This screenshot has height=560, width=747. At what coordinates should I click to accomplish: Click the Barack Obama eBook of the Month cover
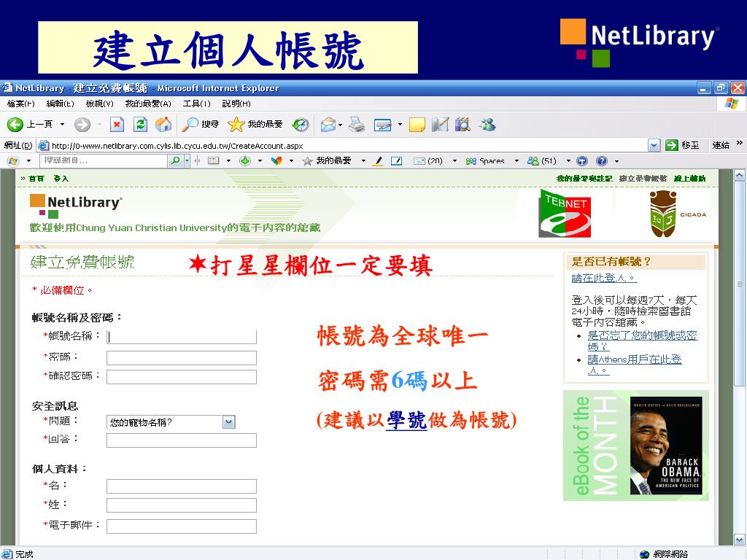(x=666, y=446)
